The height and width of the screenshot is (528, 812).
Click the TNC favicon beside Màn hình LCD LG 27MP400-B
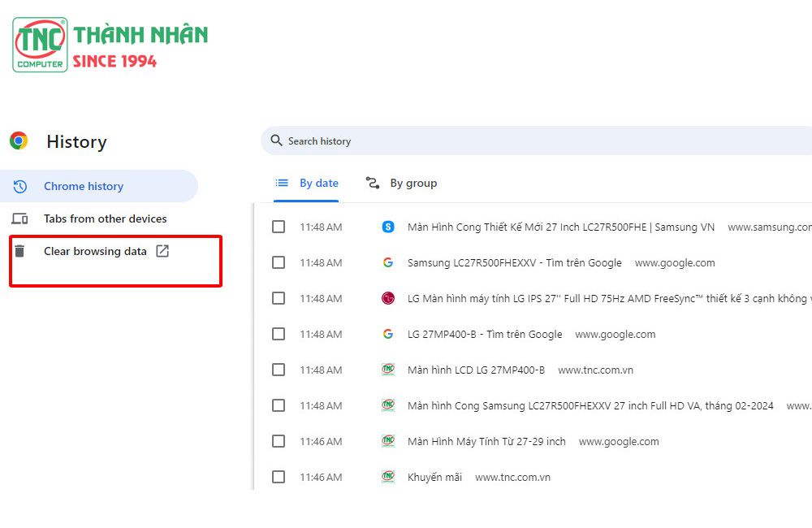tap(388, 369)
